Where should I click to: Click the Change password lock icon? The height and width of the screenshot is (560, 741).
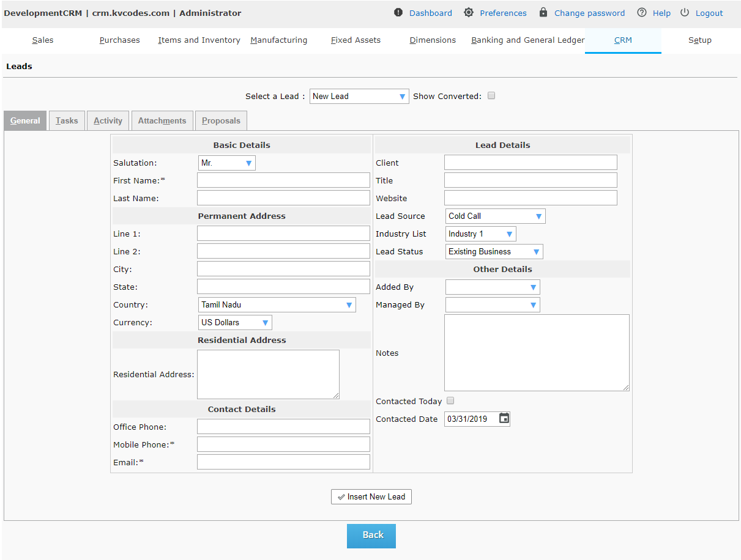pos(543,13)
